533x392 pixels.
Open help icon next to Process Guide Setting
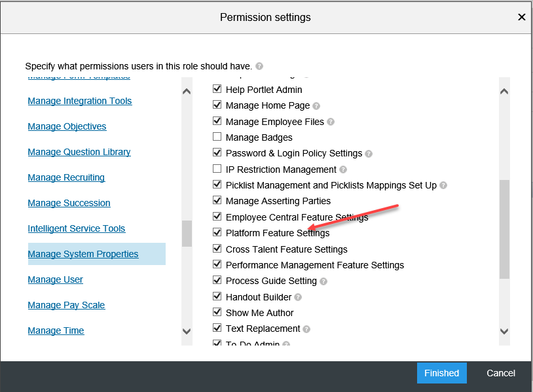(x=323, y=281)
